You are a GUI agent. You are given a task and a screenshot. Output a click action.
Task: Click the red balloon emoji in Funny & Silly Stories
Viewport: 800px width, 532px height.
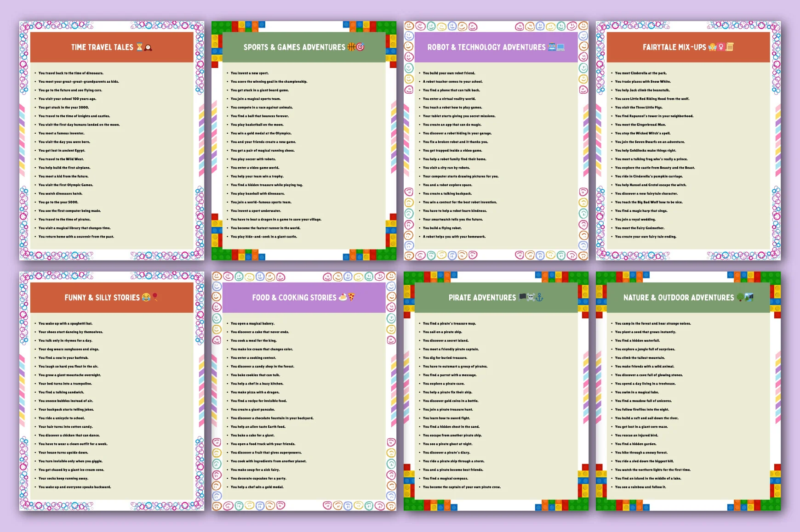pyautogui.click(x=155, y=297)
